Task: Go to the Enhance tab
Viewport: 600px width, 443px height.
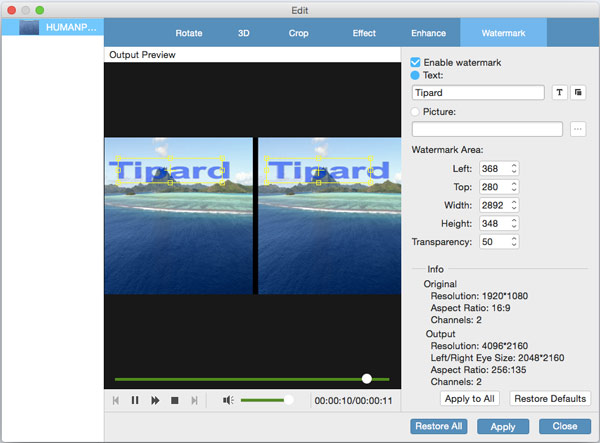Action: (x=429, y=33)
